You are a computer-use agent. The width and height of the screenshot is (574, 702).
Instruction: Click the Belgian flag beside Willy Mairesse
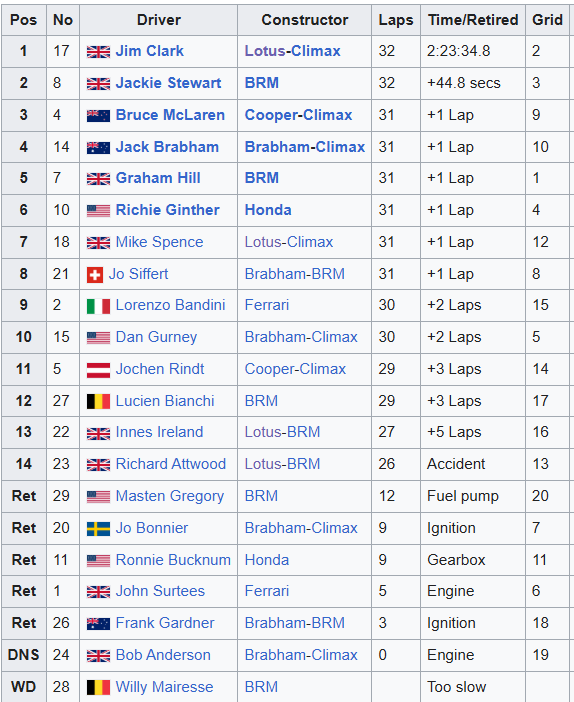[x=98, y=688]
